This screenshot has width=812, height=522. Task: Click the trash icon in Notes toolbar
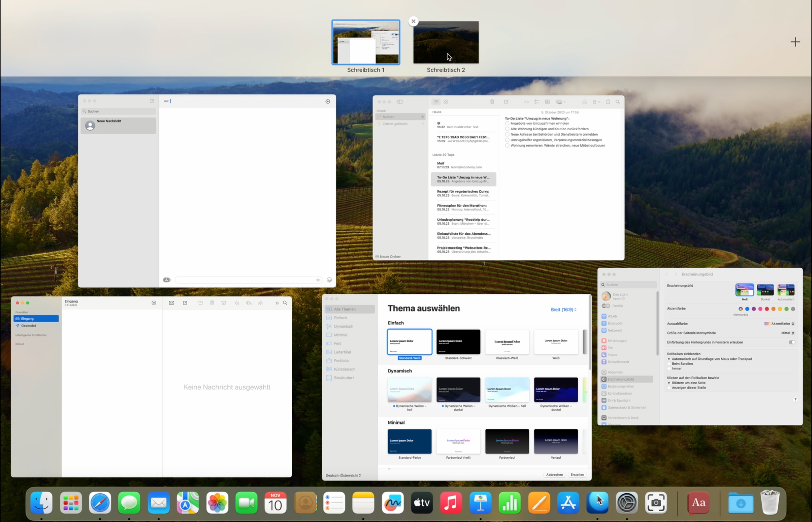click(x=492, y=102)
